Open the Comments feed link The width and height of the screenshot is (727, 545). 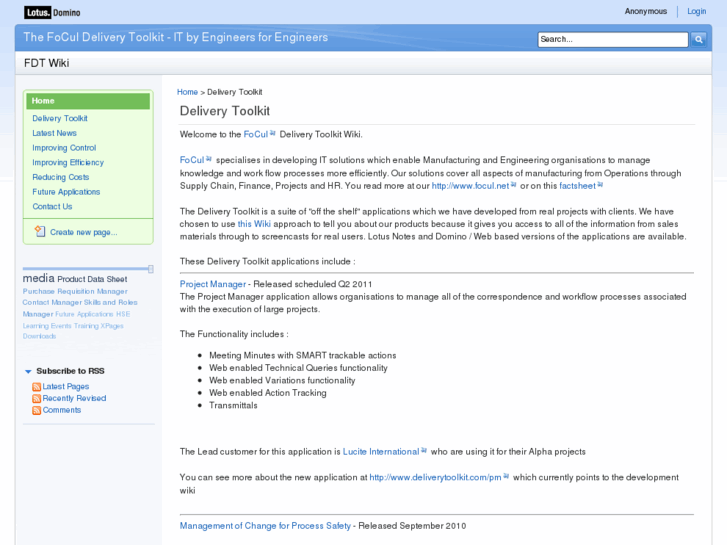(x=62, y=410)
